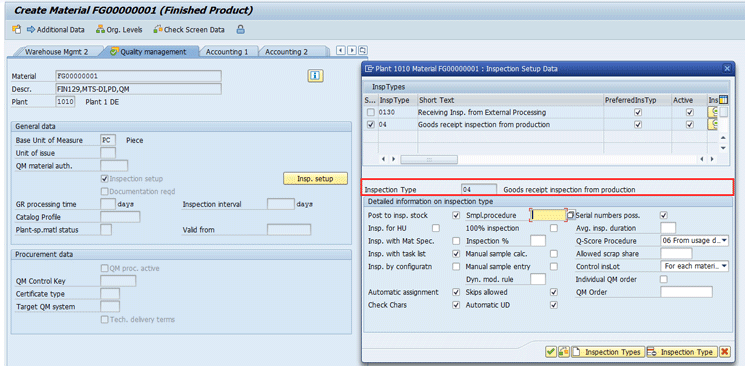Run Check Screen Data from the toolbar
Screen dimensions: 745x366
tap(189, 29)
